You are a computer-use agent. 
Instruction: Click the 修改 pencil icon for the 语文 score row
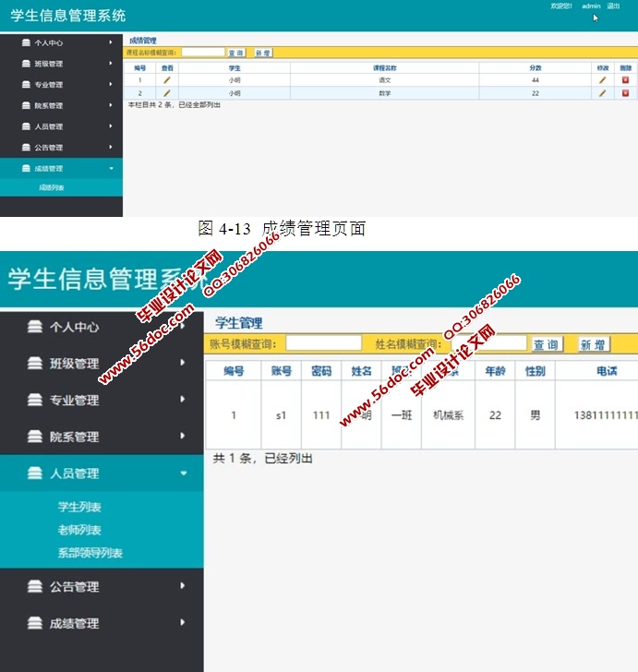(x=602, y=80)
